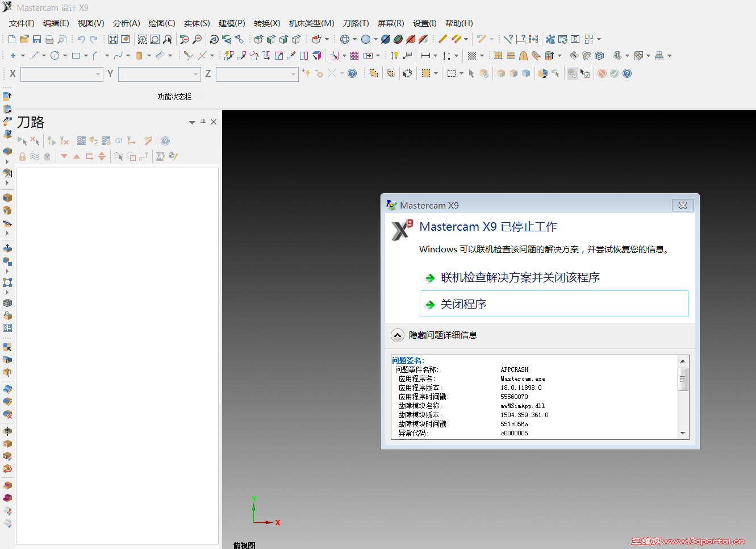Click the mwMSimApp.dll fault module text
Screen dimensions: 756x549
[x=523, y=406]
